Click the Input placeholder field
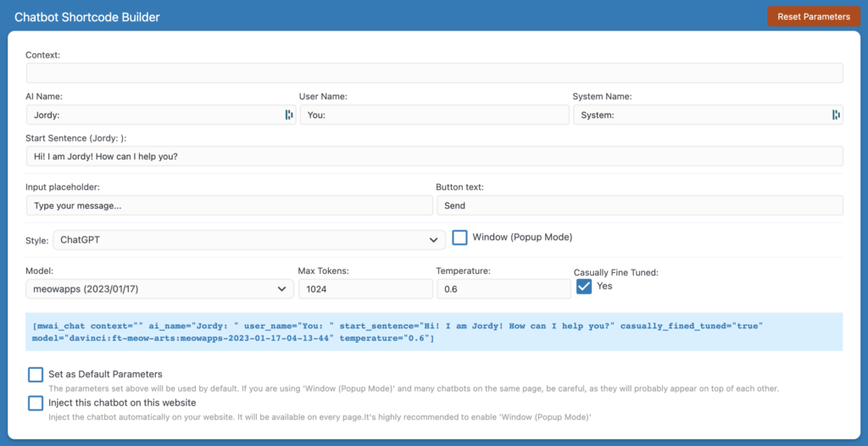The height and width of the screenshot is (446, 868). pyautogui.click(x=229, y=205)
